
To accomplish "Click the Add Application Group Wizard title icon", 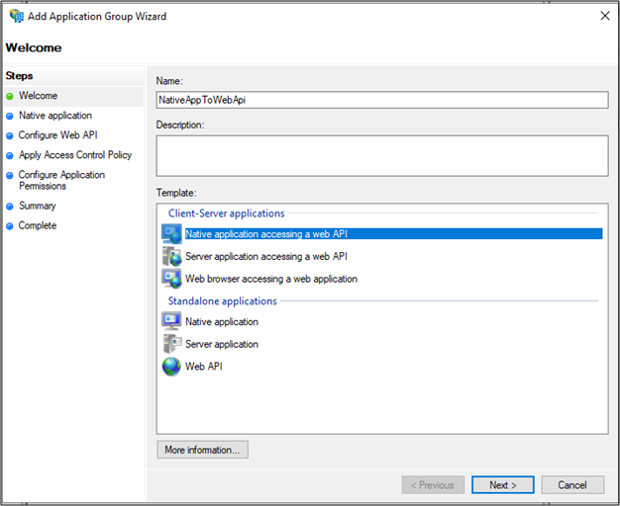I will pos(17,16).
